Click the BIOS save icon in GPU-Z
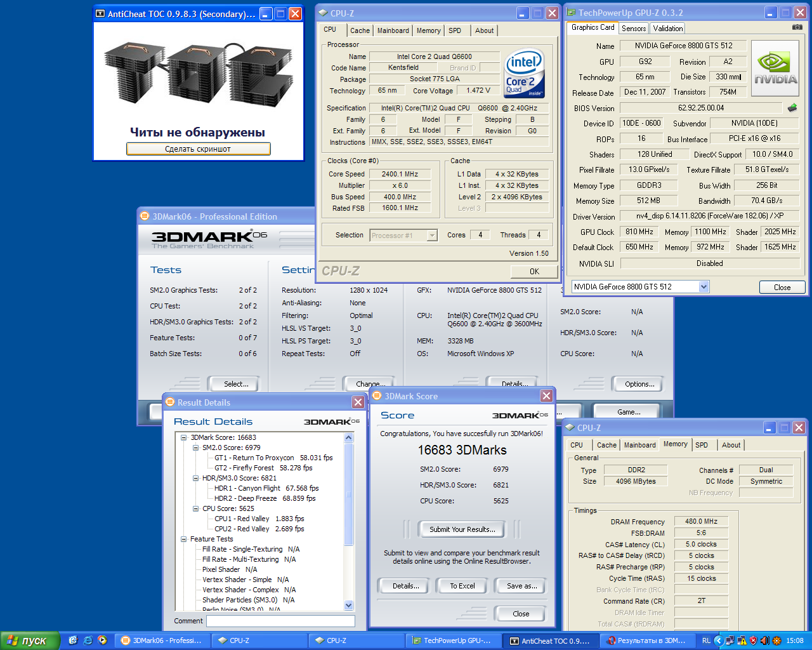 [x=792, y=108]
